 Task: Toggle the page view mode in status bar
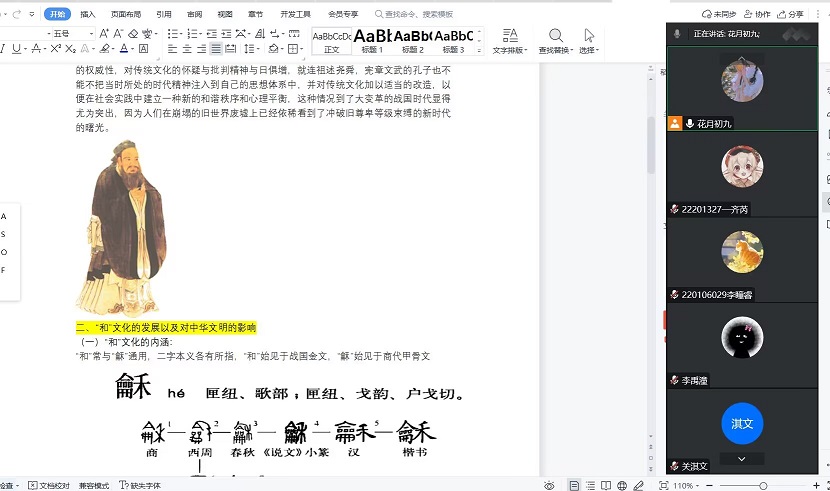point(576,485)
